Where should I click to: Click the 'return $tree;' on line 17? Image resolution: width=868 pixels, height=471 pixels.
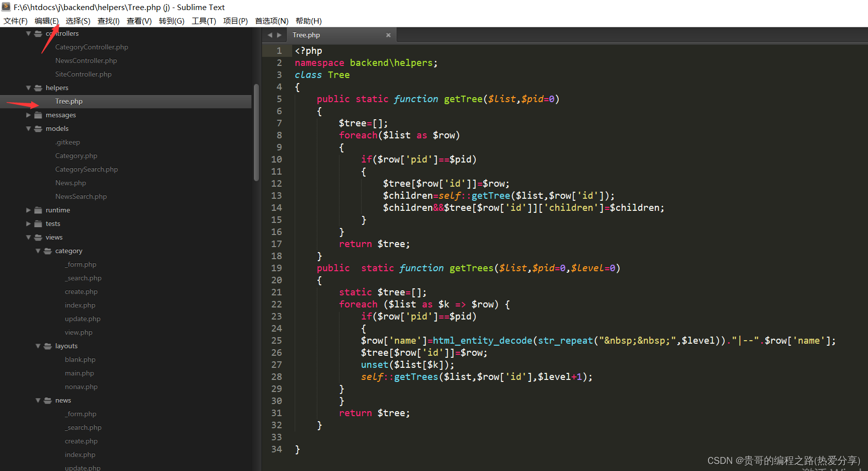[375, 244]
